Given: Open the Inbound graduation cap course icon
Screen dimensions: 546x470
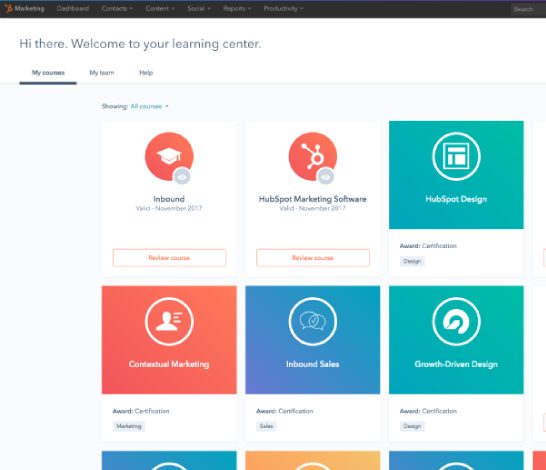Looking at the screenshot, I should (169, 156).
